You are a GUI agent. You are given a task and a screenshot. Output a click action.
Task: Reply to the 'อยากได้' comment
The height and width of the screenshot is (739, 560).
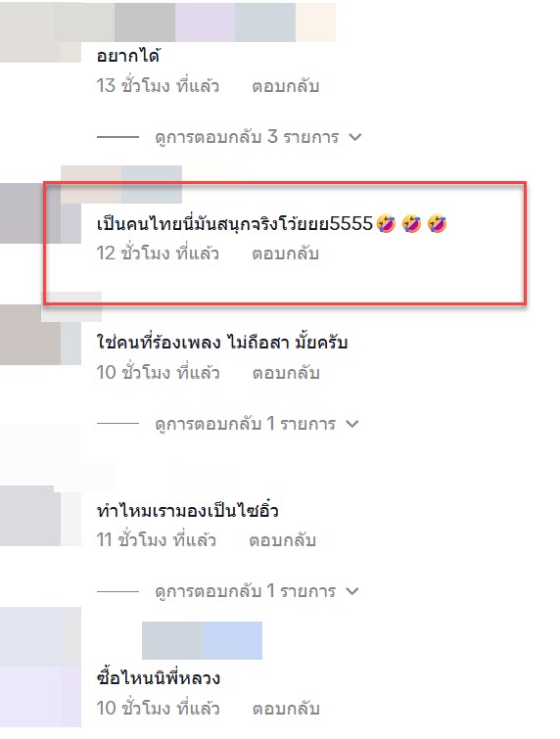coord(285,86)
